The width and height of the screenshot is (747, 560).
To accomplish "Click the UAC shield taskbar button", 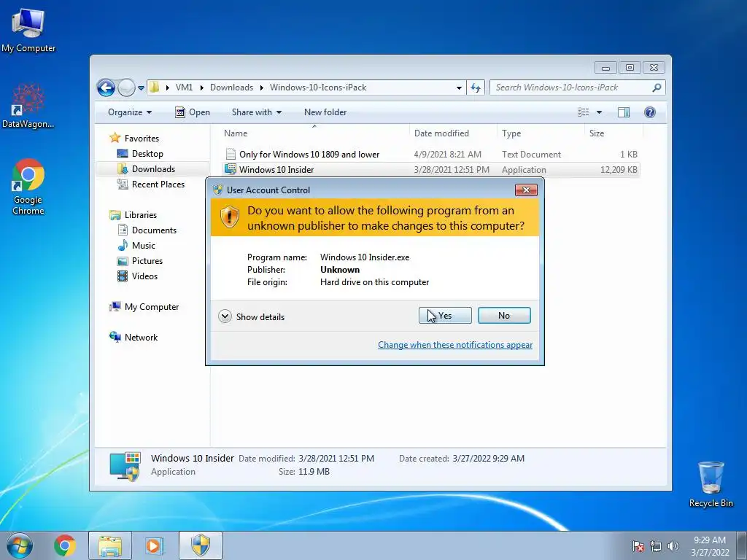I will pyautogui.click(x=201, y=545).
